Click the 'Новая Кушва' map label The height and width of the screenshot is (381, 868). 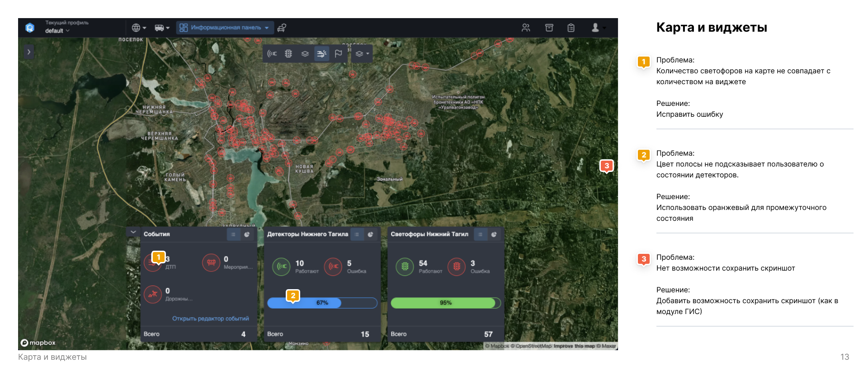pos(304,169)
